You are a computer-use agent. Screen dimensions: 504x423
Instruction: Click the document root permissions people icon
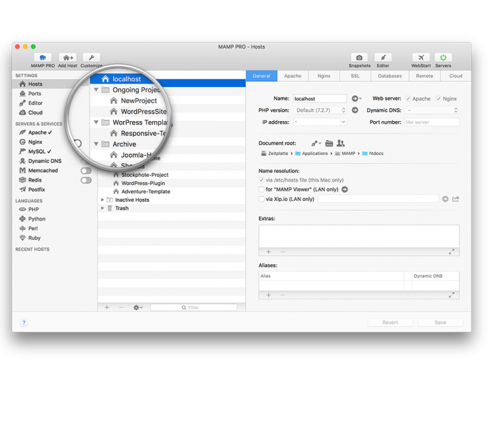(340, 143)
